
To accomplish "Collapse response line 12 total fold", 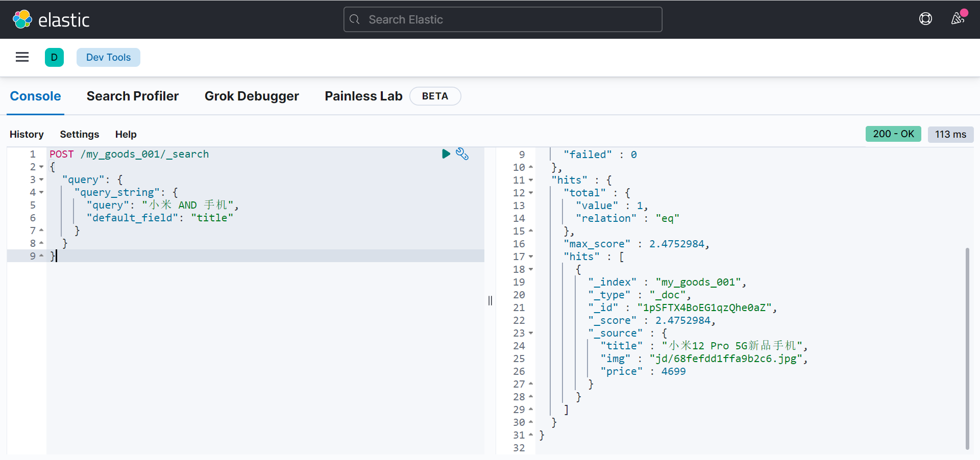I will [x=531, y=193].
